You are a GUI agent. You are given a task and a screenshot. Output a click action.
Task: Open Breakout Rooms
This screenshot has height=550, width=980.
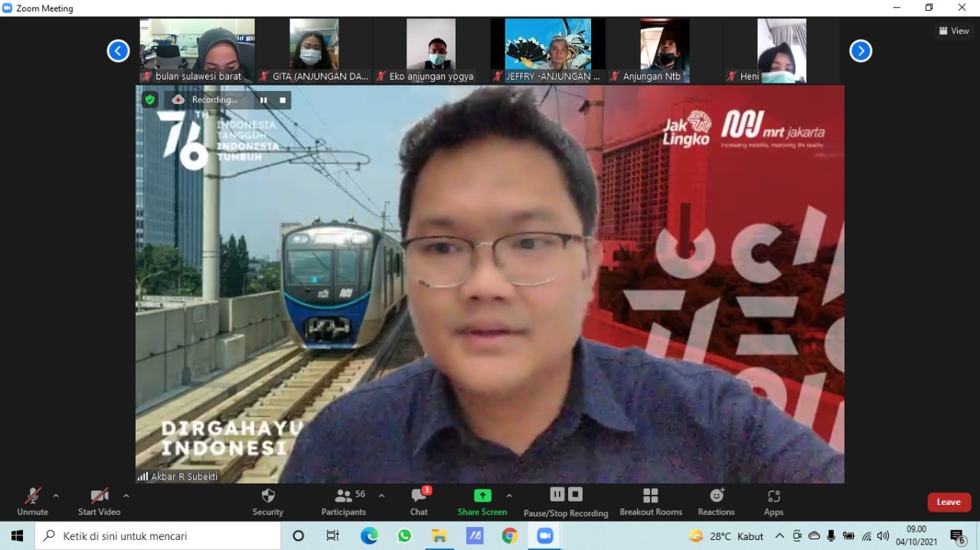(x=651, y=496)
